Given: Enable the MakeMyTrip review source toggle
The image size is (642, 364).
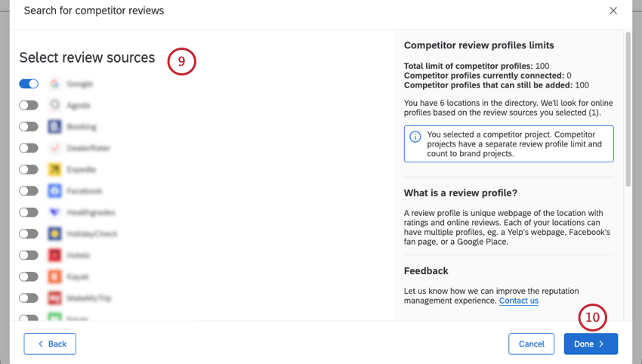Looking at the screenshot, I should click(29, 298).
